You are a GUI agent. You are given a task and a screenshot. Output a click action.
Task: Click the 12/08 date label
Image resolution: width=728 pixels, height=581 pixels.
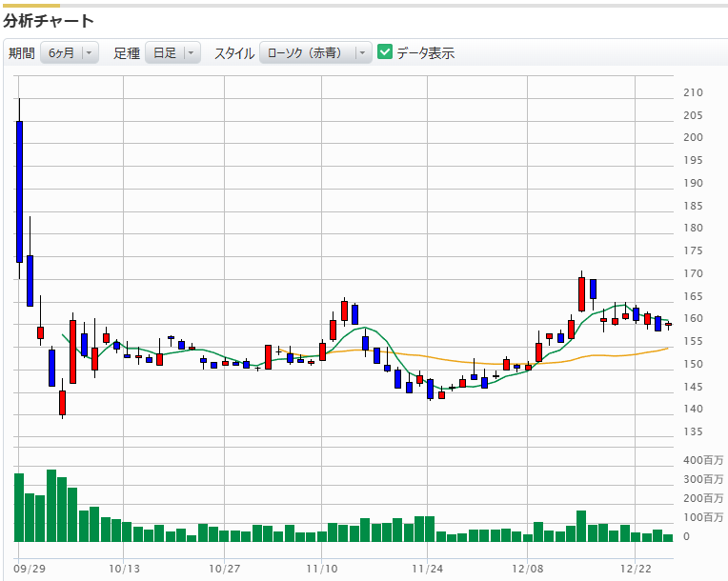(527, 569)
